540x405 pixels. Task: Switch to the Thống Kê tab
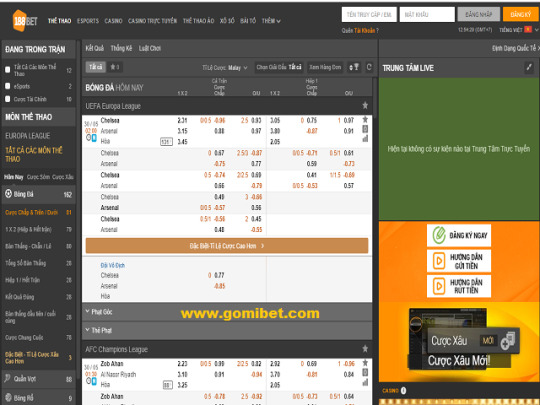[x=121, y=48]
